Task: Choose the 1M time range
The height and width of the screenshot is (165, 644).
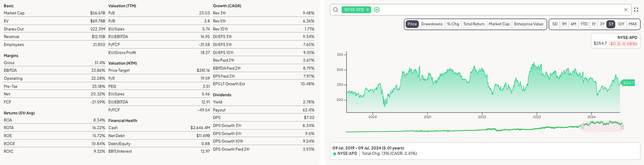Action: (x=564, y=24)
